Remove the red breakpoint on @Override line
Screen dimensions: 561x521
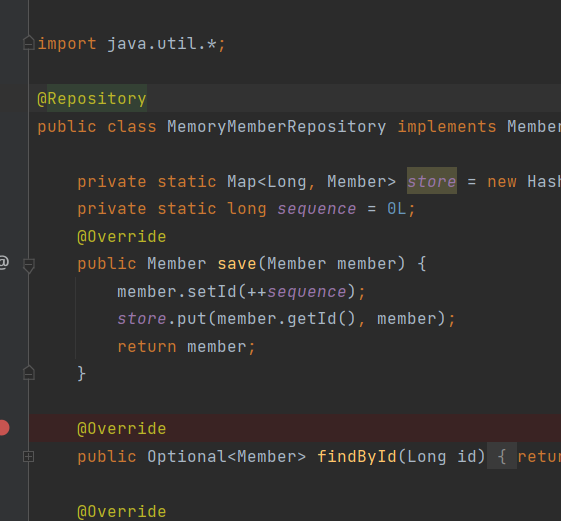3,428
